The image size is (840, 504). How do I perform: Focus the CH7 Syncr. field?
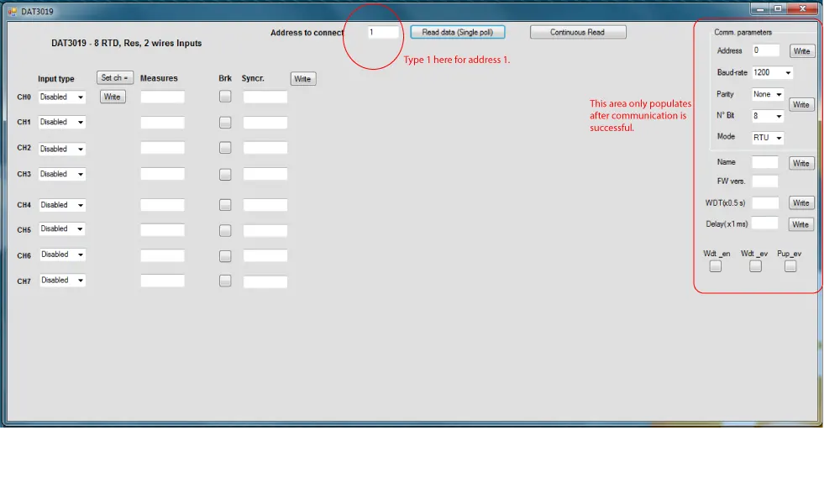coord(265,281)
